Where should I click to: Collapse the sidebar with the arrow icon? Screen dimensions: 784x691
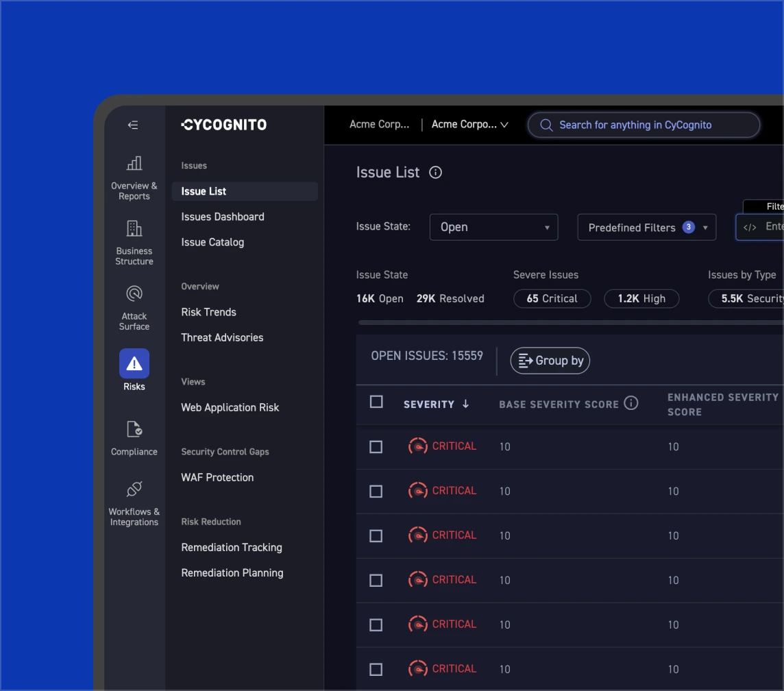coord(132,125)
